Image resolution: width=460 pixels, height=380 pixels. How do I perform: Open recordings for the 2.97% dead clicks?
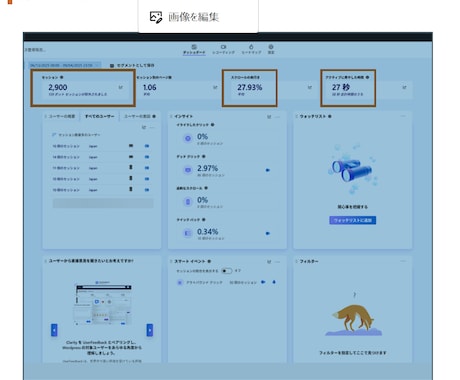[268, 170]
